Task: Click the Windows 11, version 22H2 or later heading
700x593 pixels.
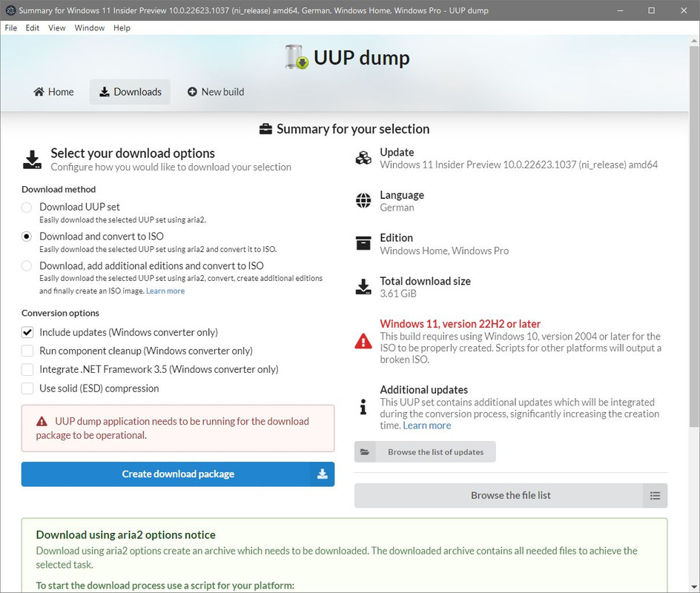Action: coord(460,324)
